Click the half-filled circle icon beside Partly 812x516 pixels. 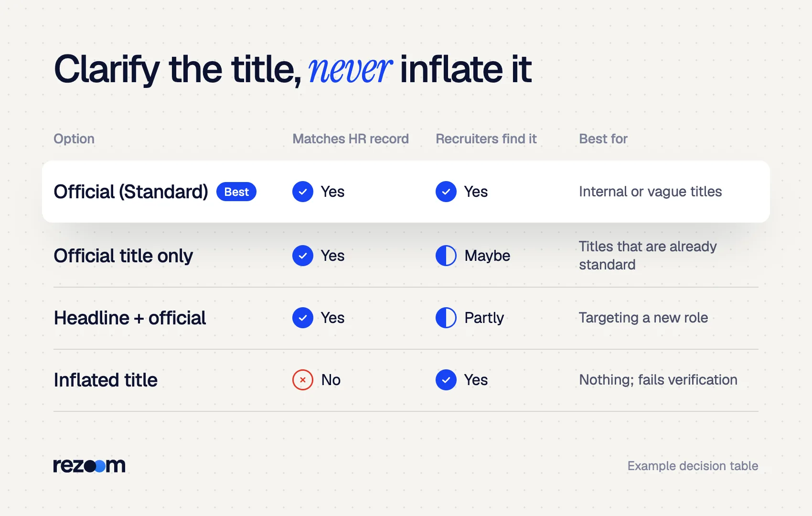(x=446, y=318)
